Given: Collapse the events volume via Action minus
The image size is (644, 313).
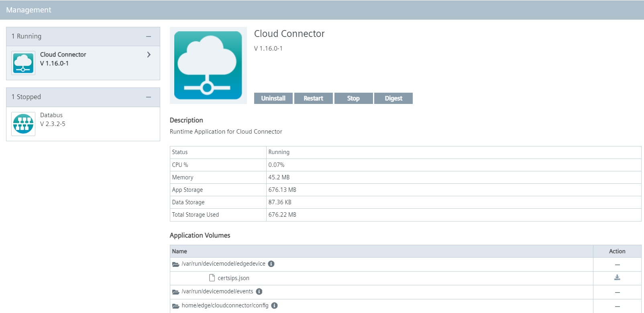Looking at the screenshot, I should pyautogui.click(x=618, y=293).
